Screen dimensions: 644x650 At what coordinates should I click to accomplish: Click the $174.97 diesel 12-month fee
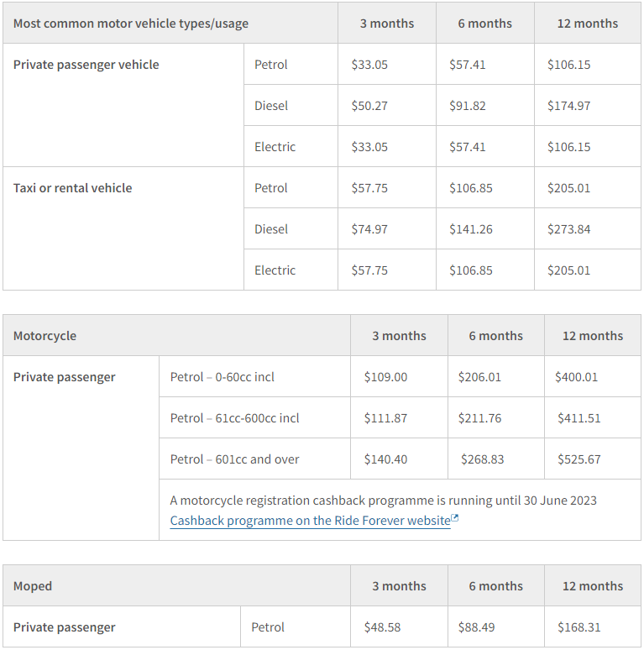(x=568, y=106)
